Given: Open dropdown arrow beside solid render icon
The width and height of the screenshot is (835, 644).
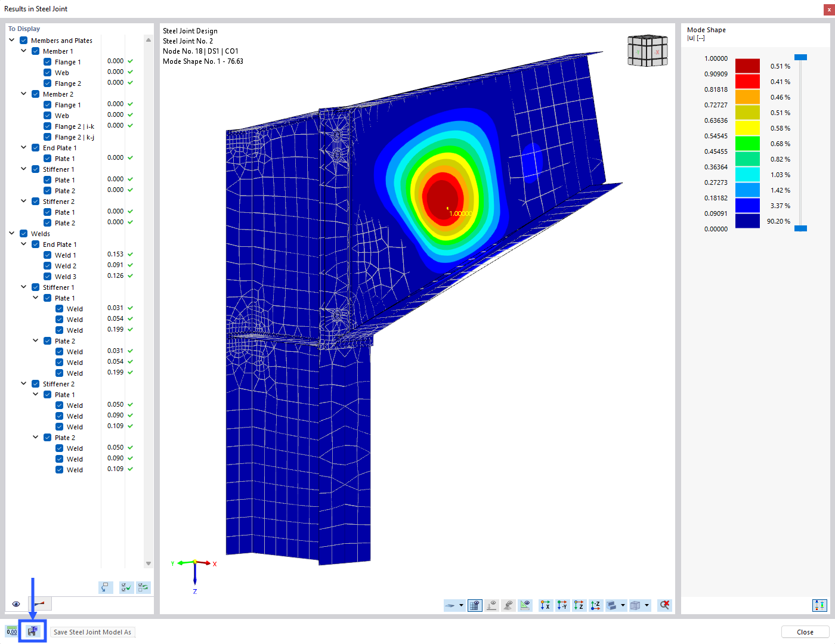Looking at the screenshot, I should 623,605.
